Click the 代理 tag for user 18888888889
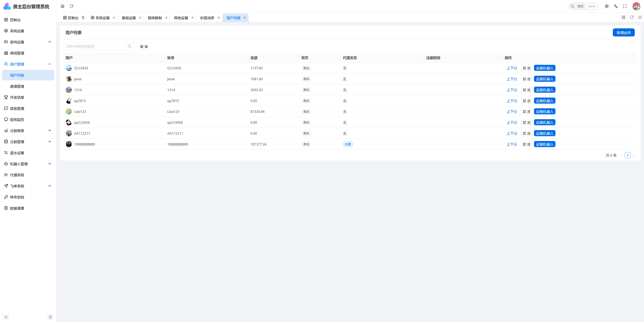 348,144
